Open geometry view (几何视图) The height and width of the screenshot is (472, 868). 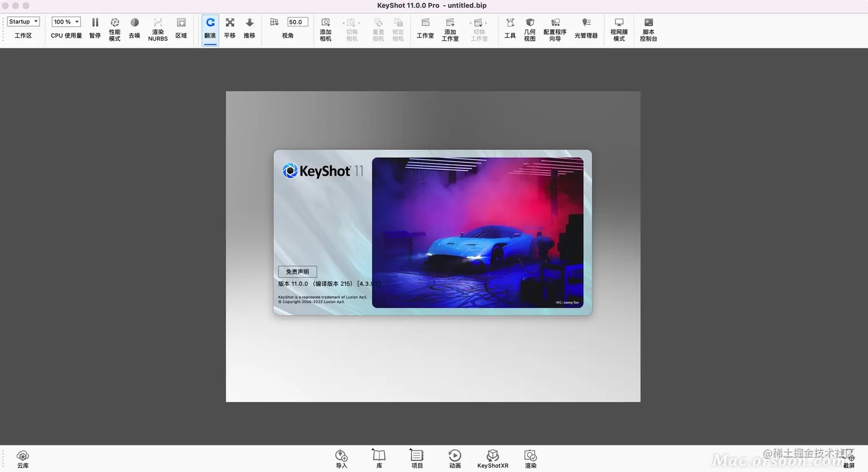coord(530,29)
